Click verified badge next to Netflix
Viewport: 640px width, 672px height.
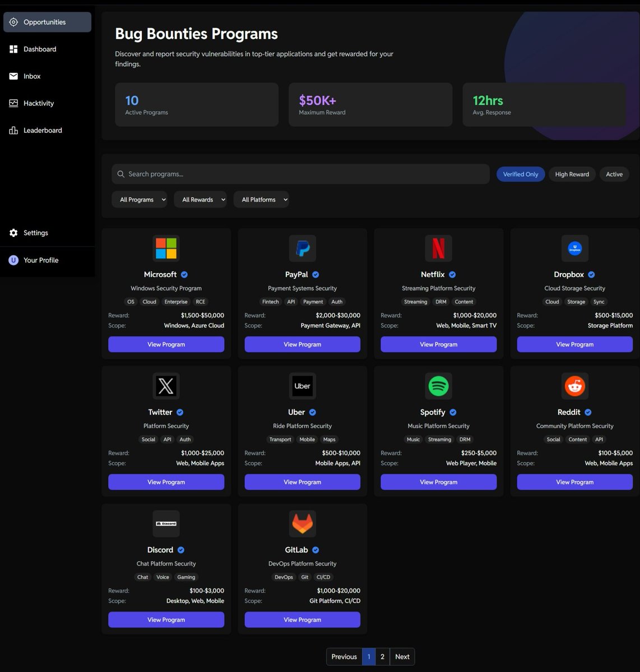[x=452, y=274]
